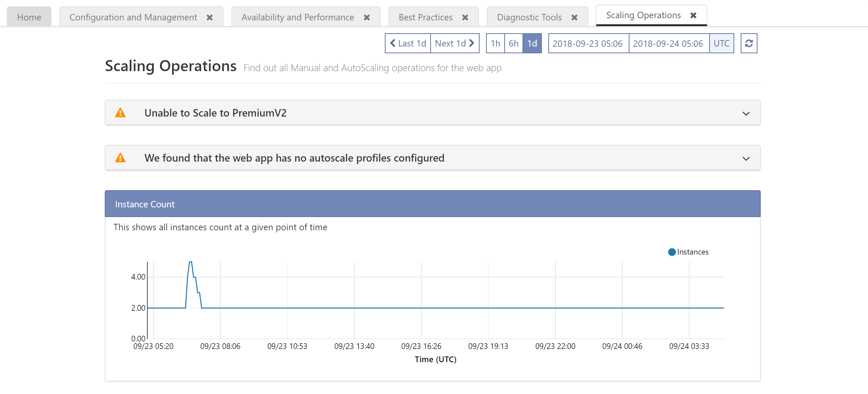The height and width of the screenshot is (394, 868).
Task: Select the 1d time range
Action: [x=532, y=43]
